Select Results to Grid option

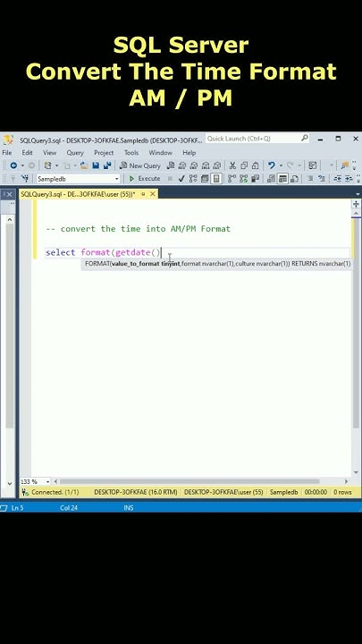tap(282, 178)
